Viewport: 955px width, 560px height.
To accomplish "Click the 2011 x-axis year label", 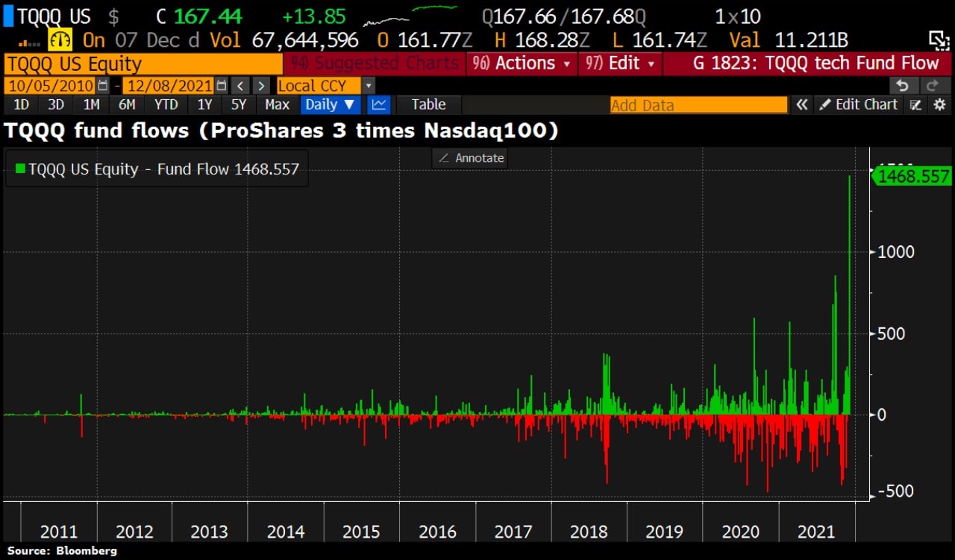I will tap(59, 532).
